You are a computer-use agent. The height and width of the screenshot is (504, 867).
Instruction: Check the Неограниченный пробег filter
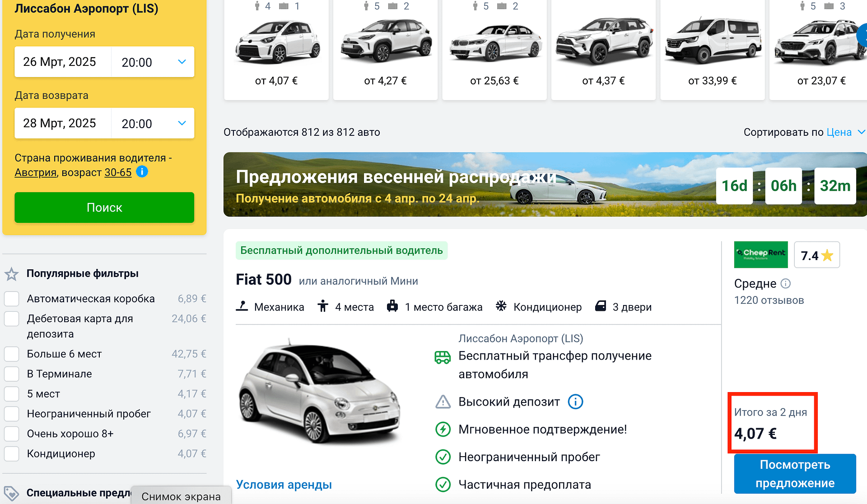click(x=12, y=414)
